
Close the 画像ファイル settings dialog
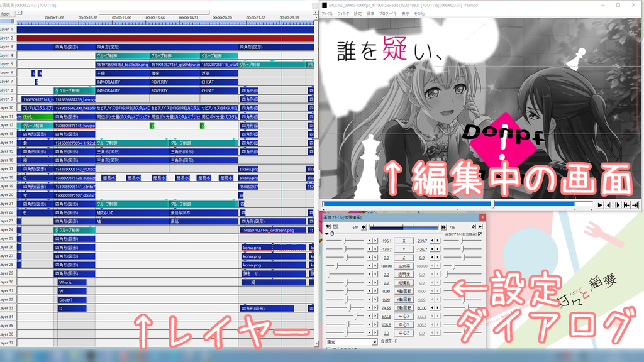click(482, 217)
